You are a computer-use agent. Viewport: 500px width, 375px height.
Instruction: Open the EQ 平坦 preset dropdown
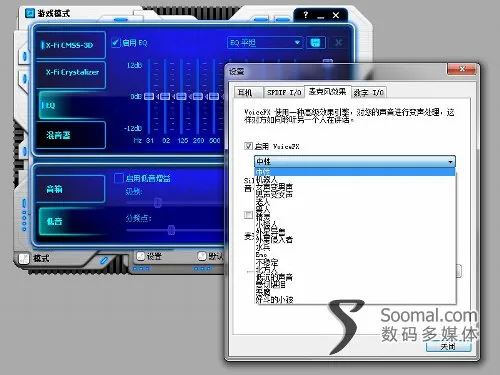[x=265, y=43]
